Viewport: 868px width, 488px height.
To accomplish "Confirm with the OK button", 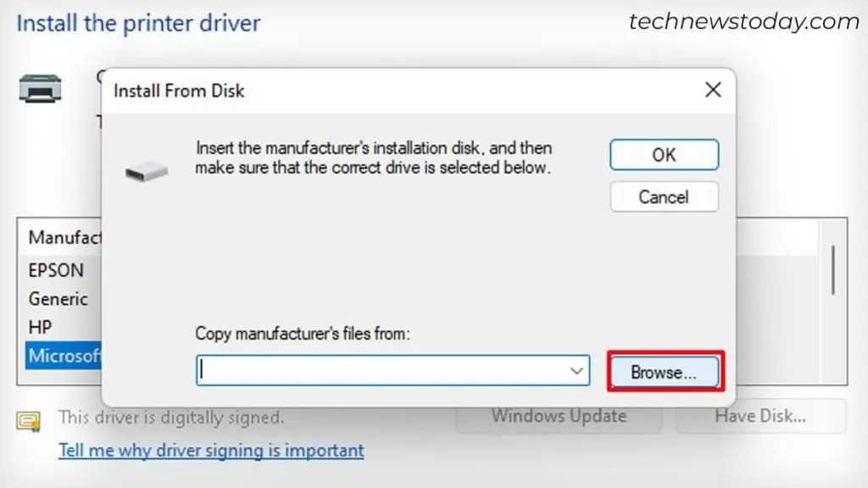I will click(x=664, y=155).
